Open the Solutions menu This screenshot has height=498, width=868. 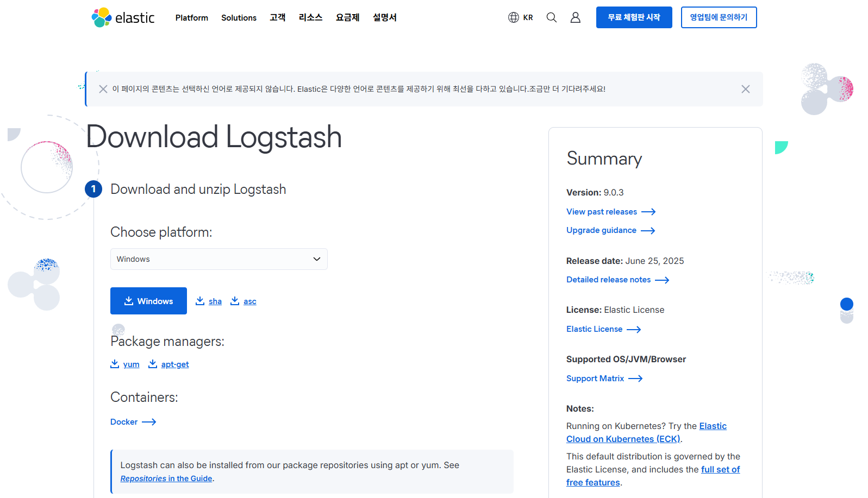(239, 18)
